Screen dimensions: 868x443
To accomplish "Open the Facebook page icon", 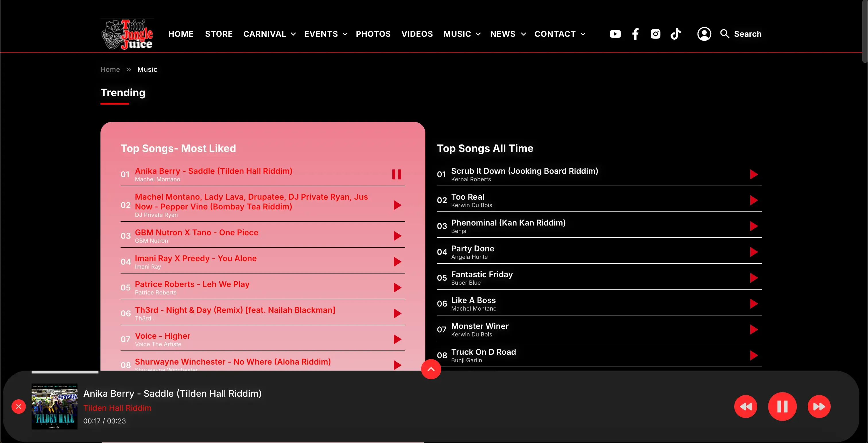I will 635,34.
